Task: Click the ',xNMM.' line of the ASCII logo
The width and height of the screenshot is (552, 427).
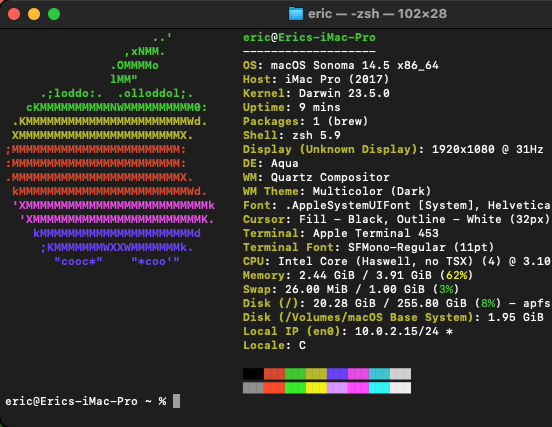Action: 145,52
